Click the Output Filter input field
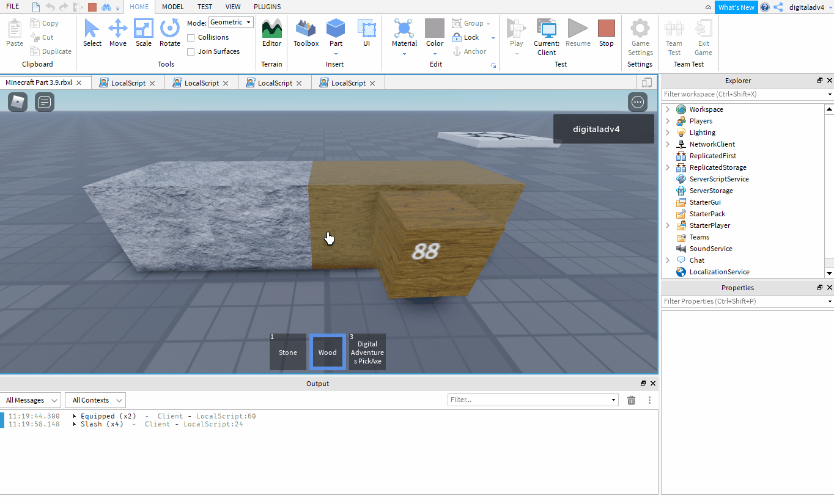 click(x=533, y=400)
